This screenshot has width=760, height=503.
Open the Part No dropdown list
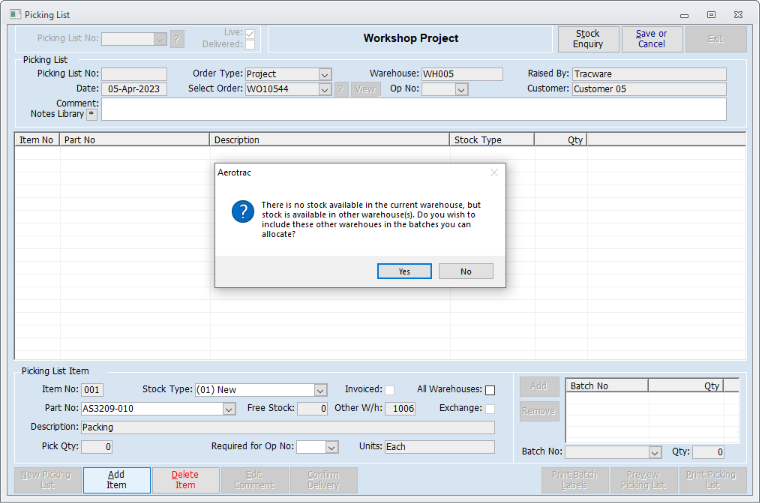[229, 408]
